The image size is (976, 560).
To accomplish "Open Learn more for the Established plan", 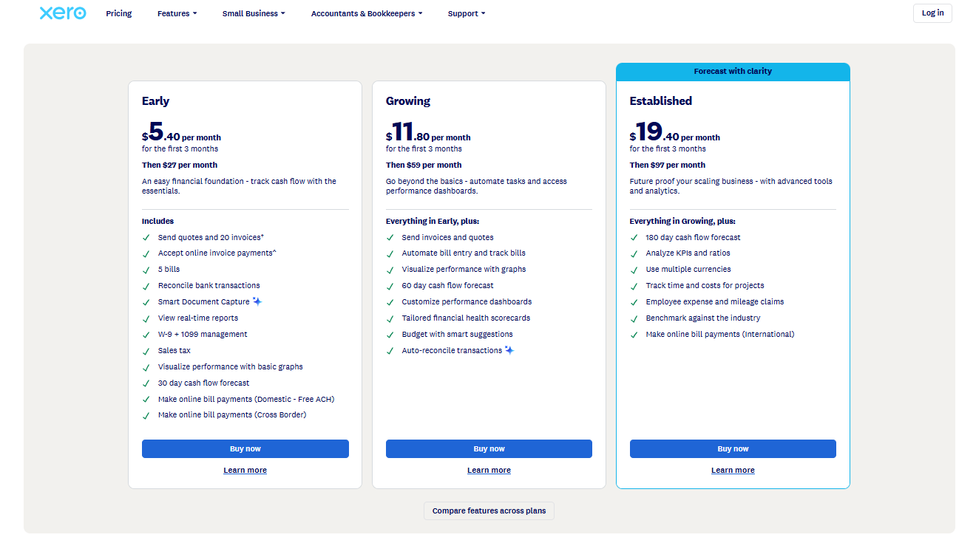I will [733, 470].
